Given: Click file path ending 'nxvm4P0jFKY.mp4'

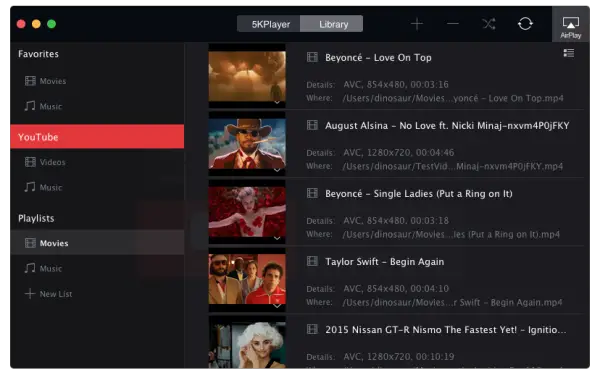Looking at the screenshot, I should coord(453,166).
